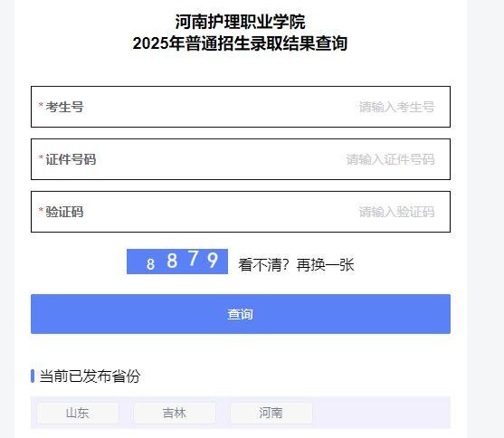Click the 2025年普通招生录取结果查询 heading
The height and width of the screenshot is (438, 504).
click(x=240, y=43)
